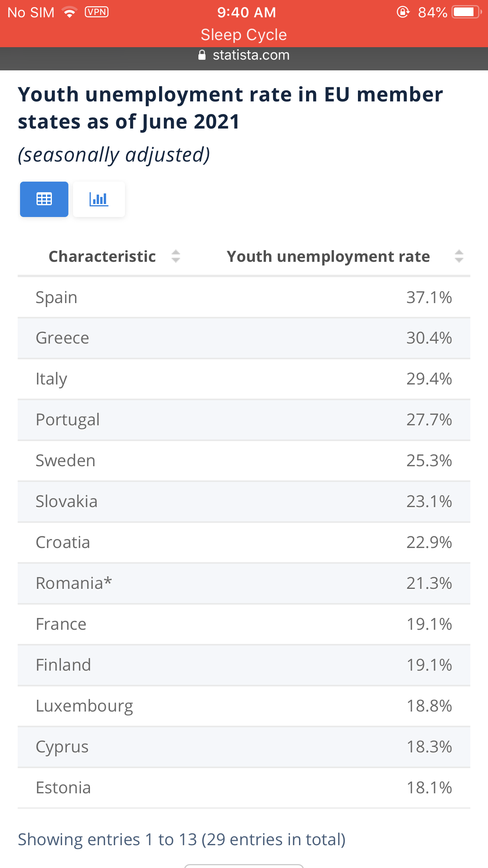
Task: Tap the battery icon in status bar
Action: (466, 12)
